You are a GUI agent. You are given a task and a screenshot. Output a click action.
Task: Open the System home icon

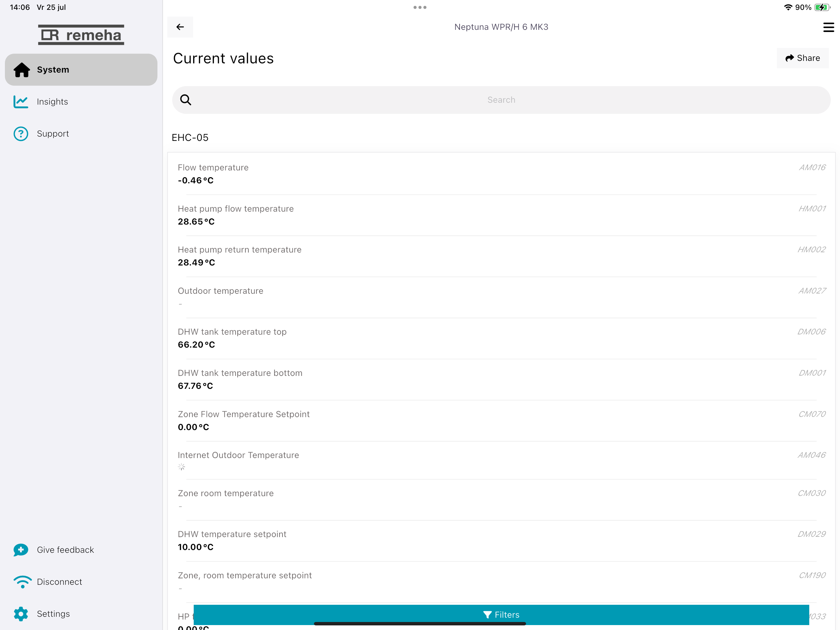pos(22,70)
